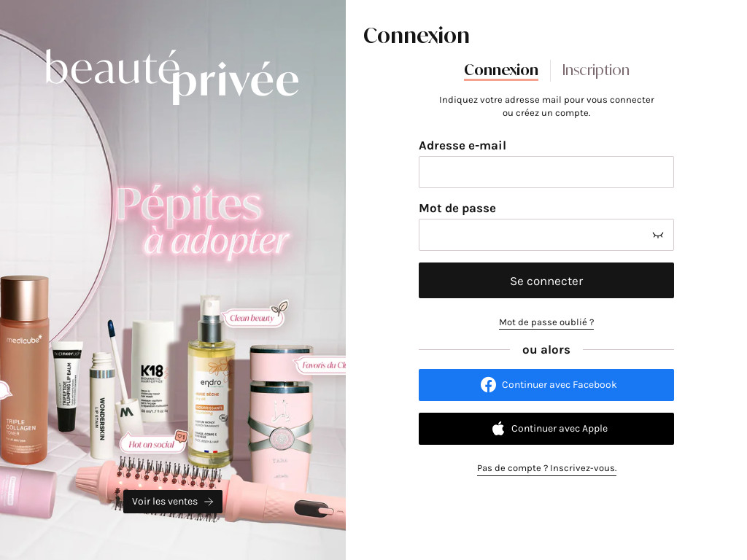Click the Apple logo icon
747x560 pixels.
(498, 429)
